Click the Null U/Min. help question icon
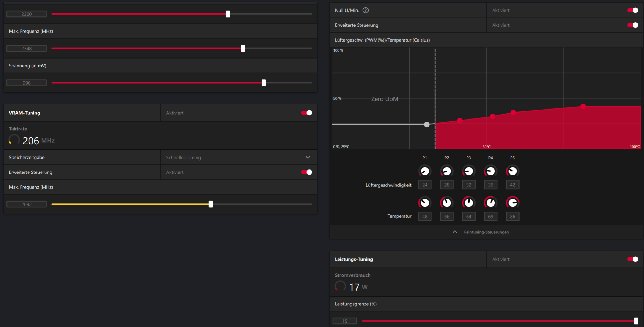Image resolution: width=644 pixels, height=327 pixels. [x=365, y=10]
